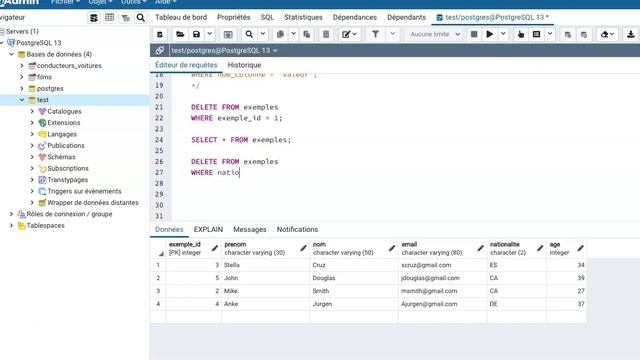The width and height of the screenshot is (640, 360).
Task: Stop the running query with the square button
Action: click(474, 34)
